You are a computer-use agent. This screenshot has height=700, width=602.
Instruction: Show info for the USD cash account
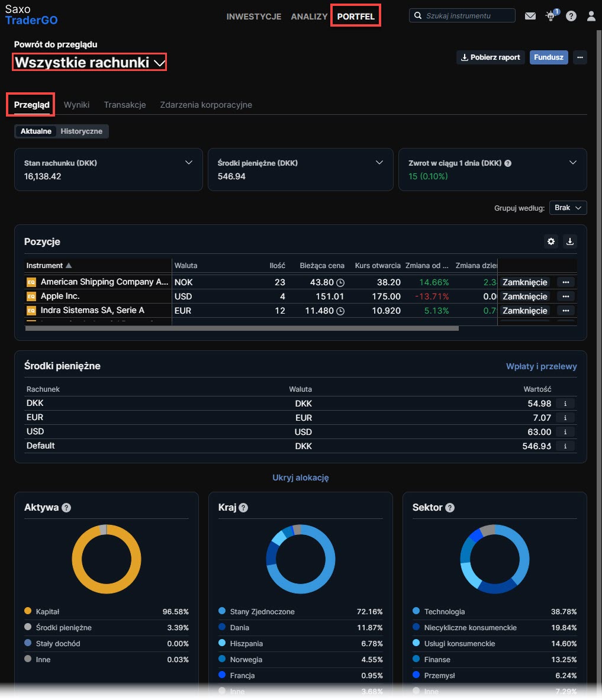(565, 432)
